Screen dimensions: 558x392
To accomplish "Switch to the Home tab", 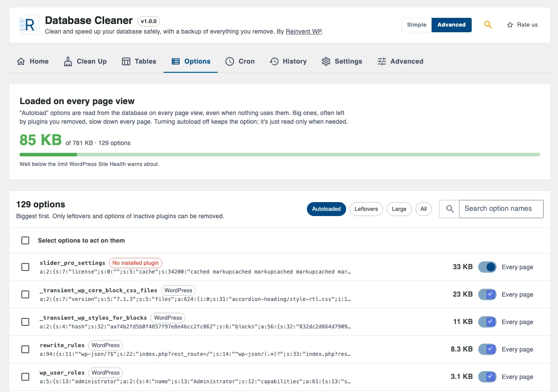I will (33, 61).
